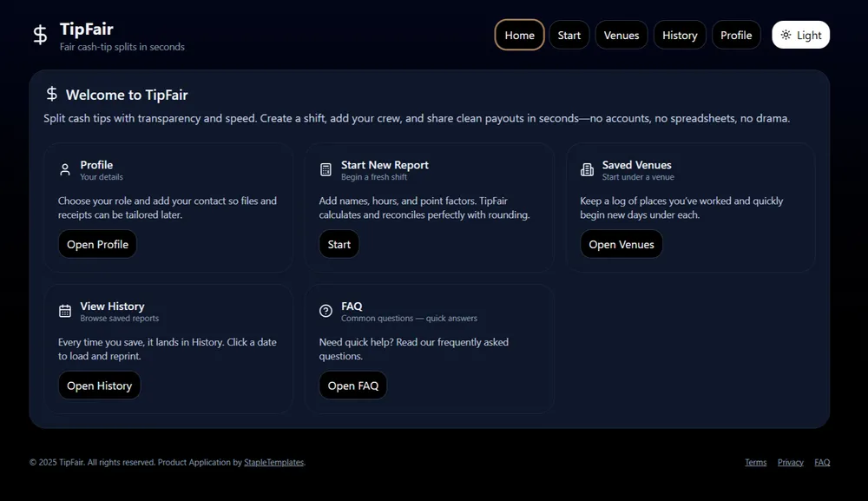Click the "Your details" subtitle
868x501 pixels.
click(102, 177)
